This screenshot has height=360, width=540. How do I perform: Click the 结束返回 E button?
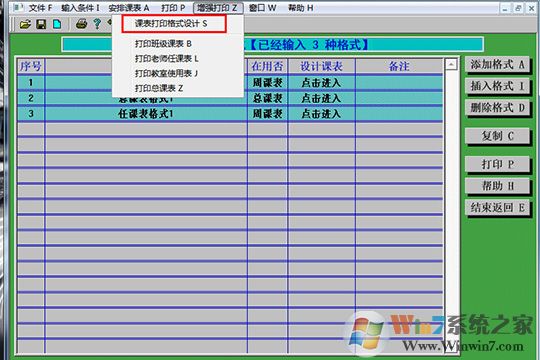(497, 208)
